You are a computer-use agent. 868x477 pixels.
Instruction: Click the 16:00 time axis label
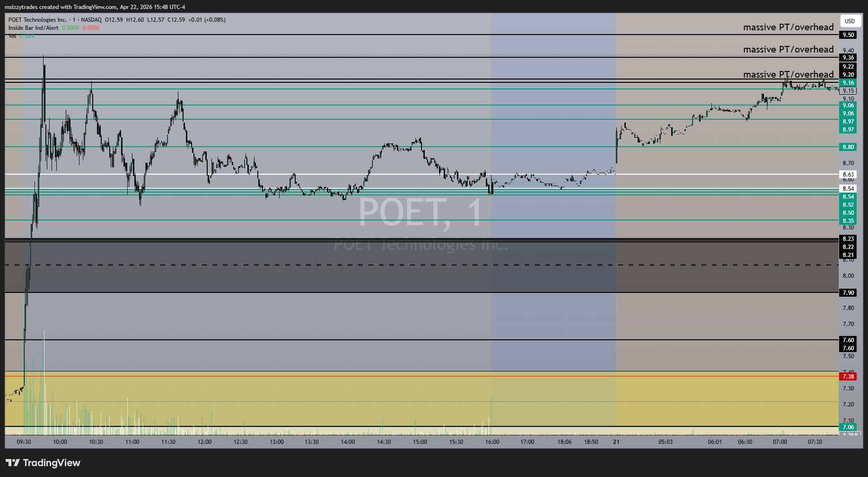492,442
